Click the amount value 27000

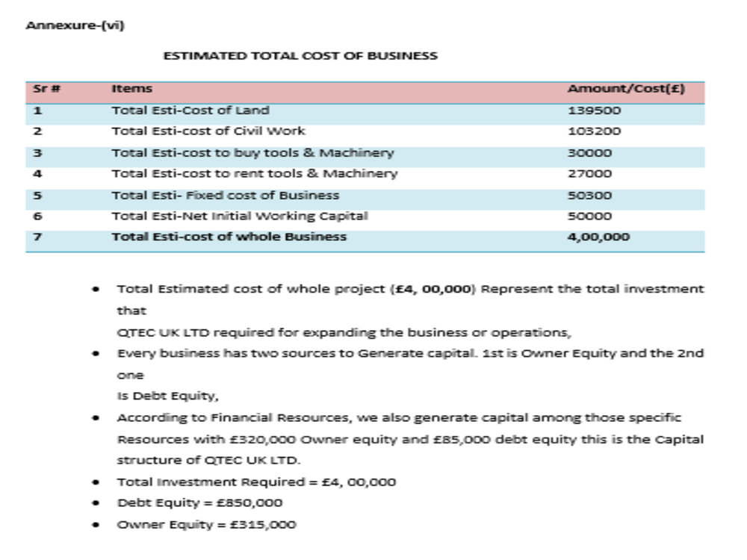click(x=589, y=173)
